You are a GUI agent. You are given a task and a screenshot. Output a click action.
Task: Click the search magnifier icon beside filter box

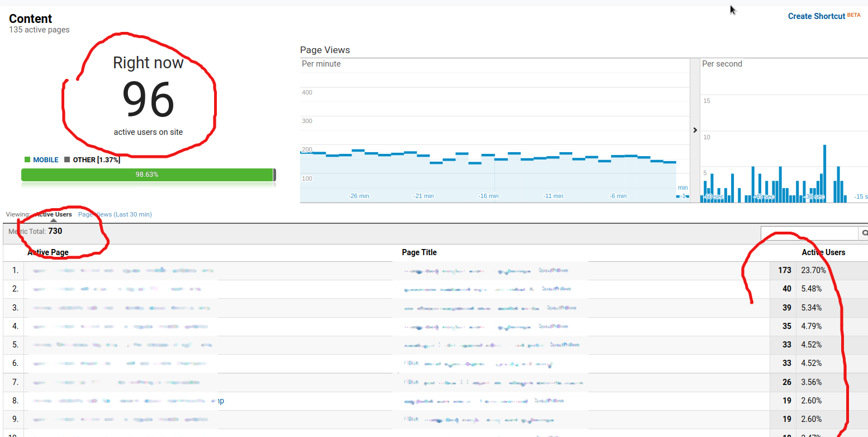864,233
